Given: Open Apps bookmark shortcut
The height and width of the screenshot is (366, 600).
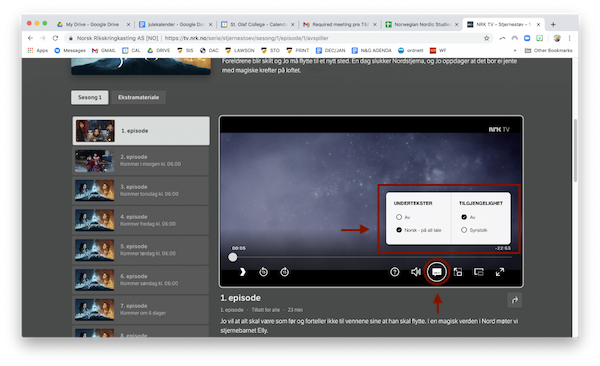Looking at the screenshot, I should tap(38, 50).
